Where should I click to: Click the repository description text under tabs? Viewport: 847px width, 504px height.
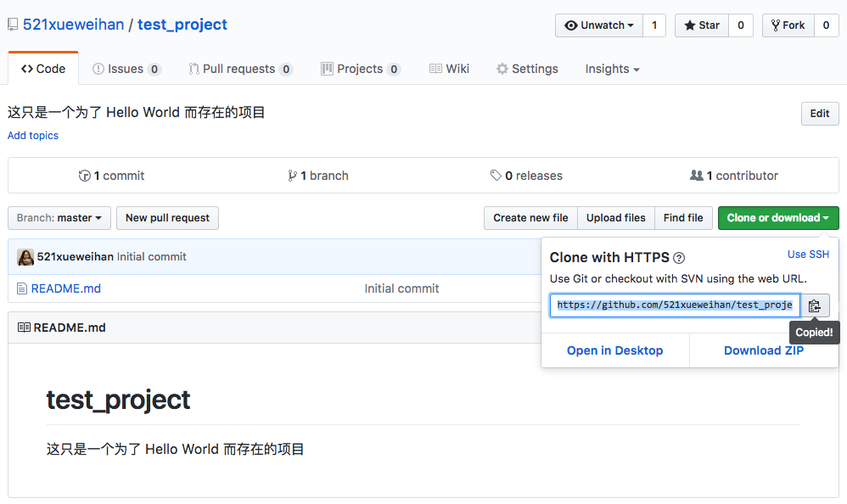click(x=136, y=112)
